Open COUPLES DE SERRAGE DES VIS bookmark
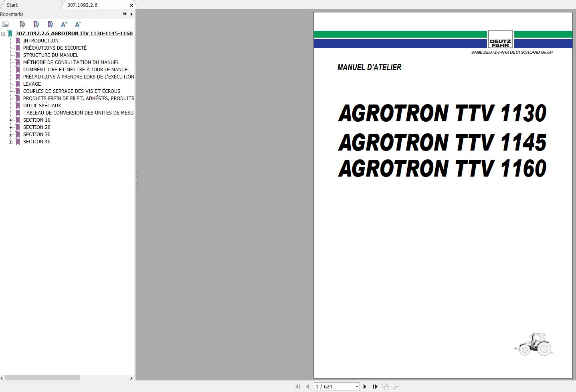Image resolution: width=576 pixels, height=392 pixels. point(72,91)
